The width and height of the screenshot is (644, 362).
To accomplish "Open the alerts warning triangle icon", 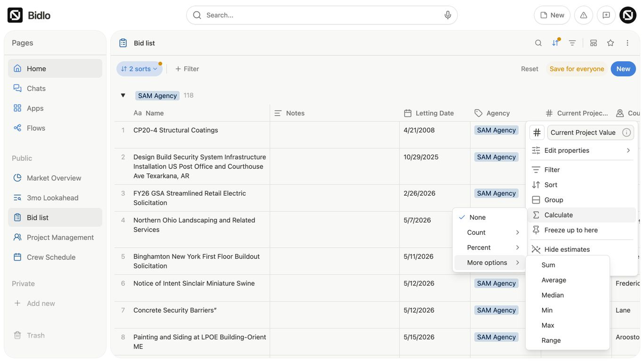I will tap(584, 15).
